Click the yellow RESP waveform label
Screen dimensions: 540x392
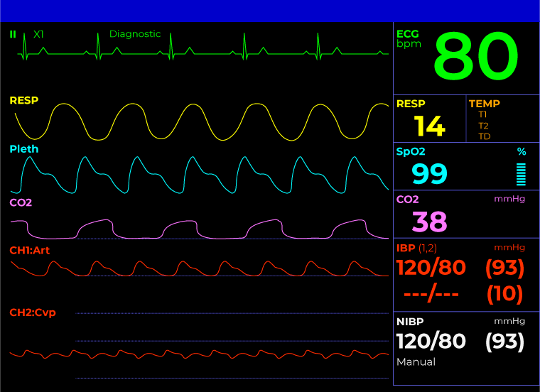23,101
